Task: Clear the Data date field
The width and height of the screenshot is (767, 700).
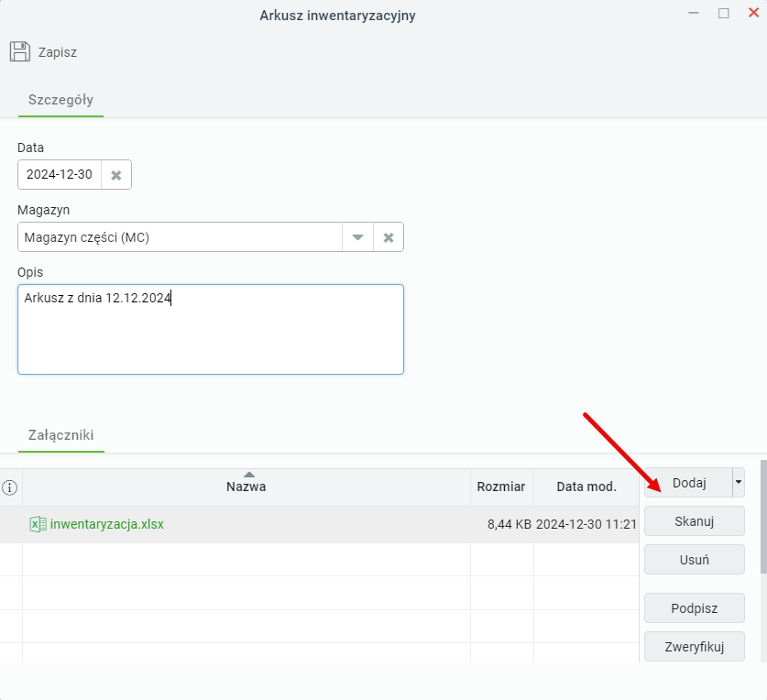Action: 116,175
